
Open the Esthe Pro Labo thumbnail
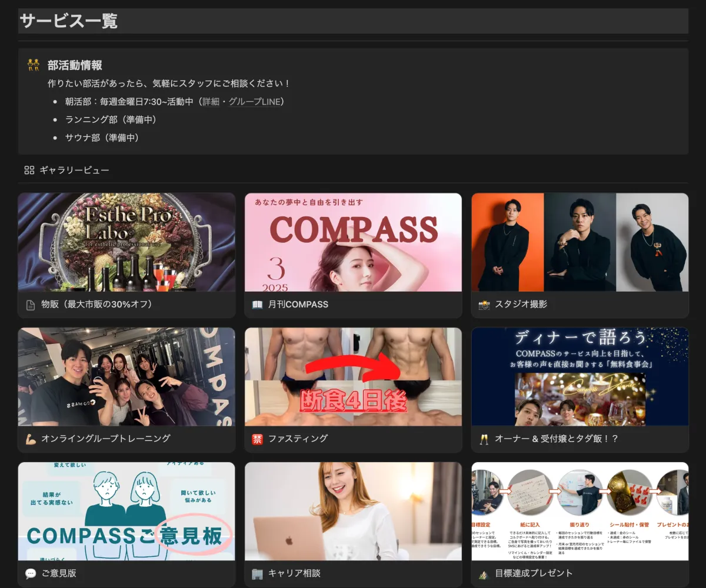point(126,242)
